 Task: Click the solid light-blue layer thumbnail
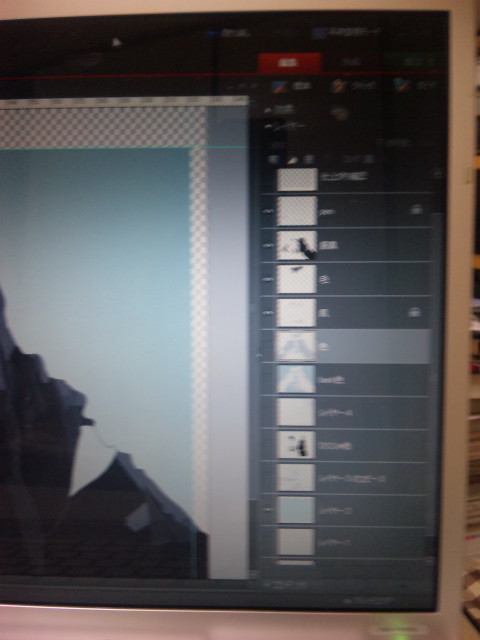tap(296, 510)
